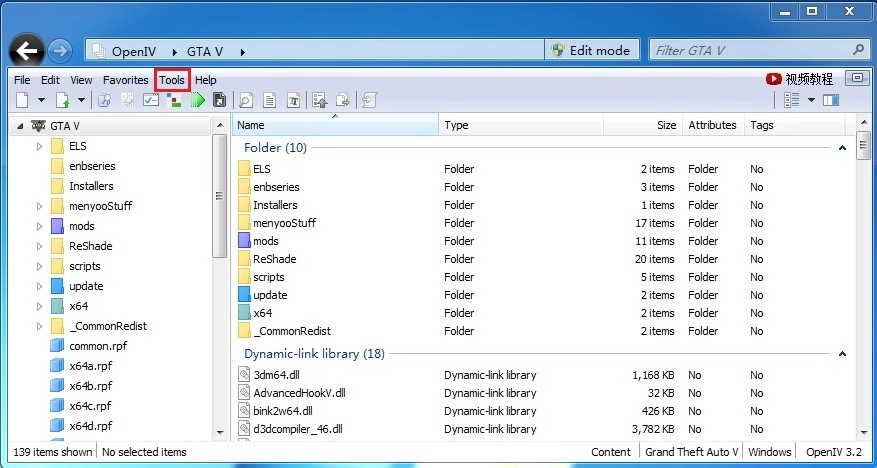Screen dimensions: 877x468
Task: Open the view style dropdown arrow
Action: (x=811, y=100)
